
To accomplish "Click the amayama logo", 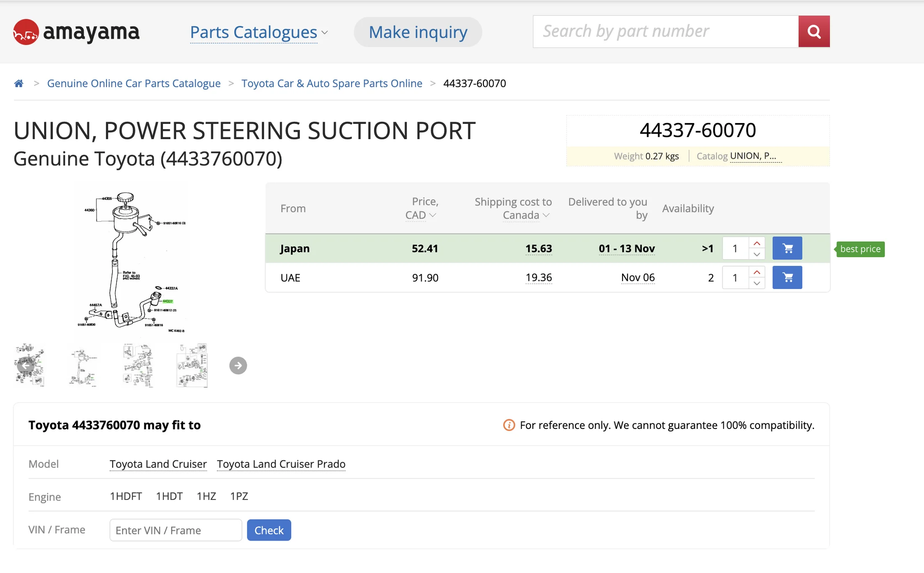I will pos(76,32).
